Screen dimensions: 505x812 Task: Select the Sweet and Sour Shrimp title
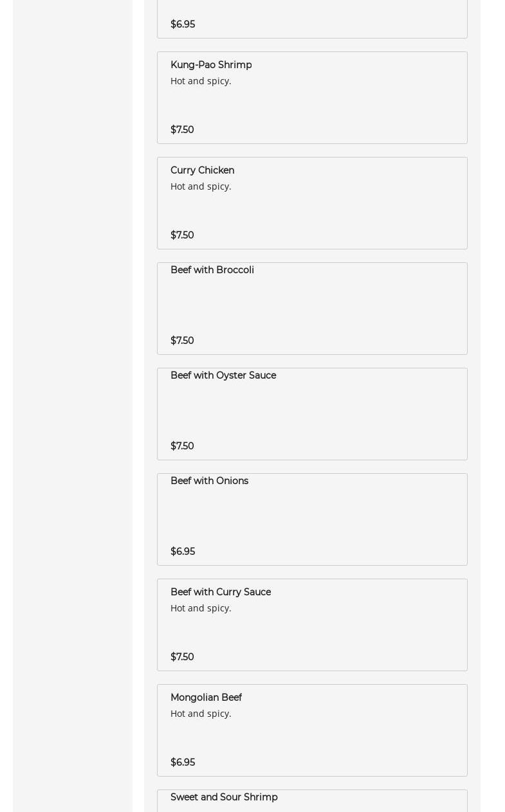click(x=224, y=797)
